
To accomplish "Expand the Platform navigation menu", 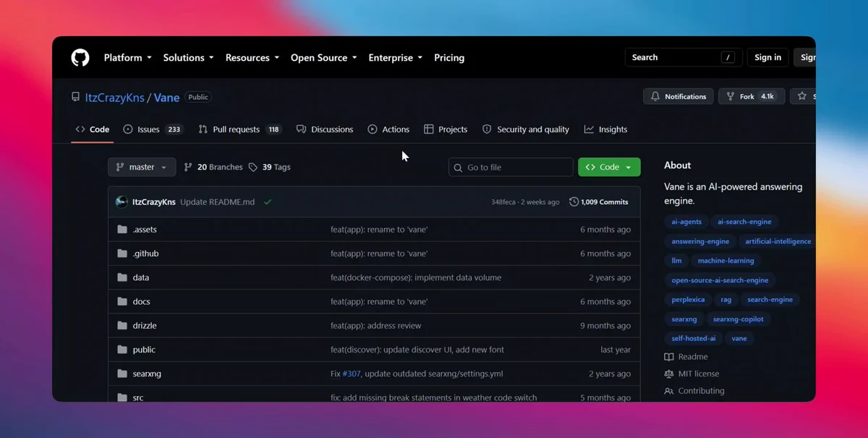I will [x=128, y=58].
